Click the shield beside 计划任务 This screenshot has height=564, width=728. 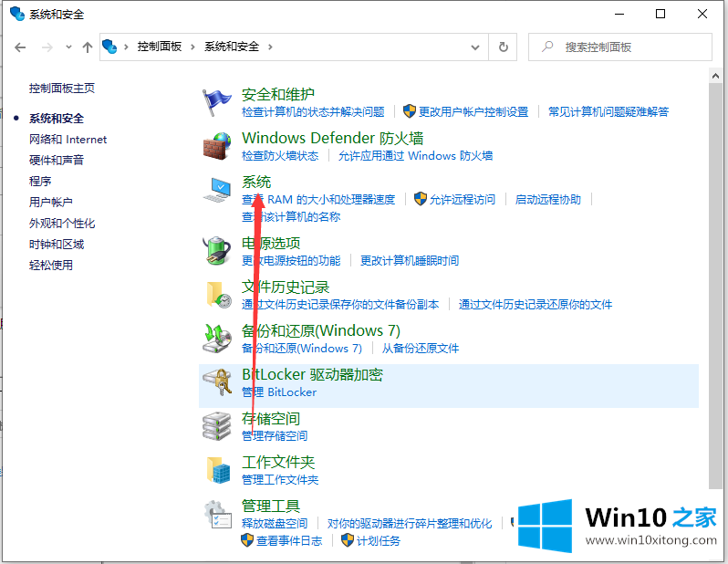[348, 540]
